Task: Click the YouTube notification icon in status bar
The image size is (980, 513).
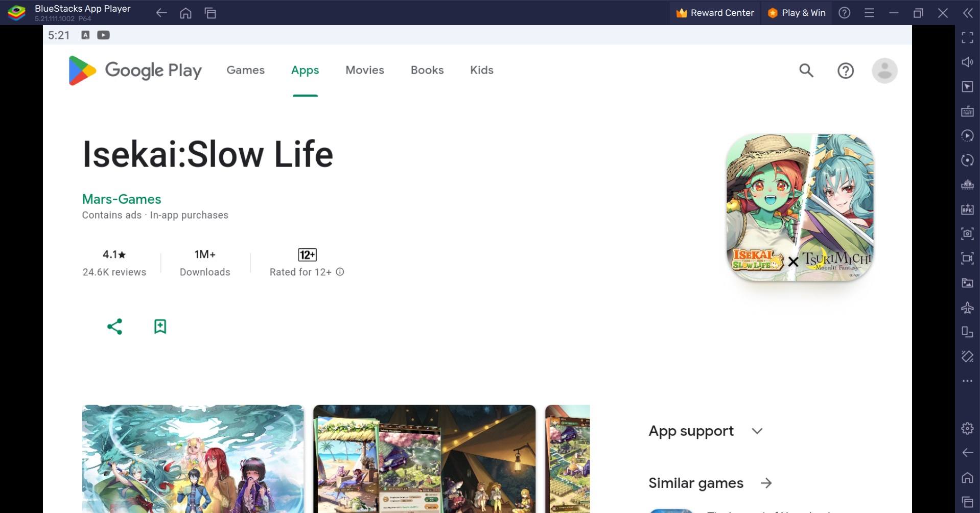Action: pyautogui.click(x=103, y=35)
